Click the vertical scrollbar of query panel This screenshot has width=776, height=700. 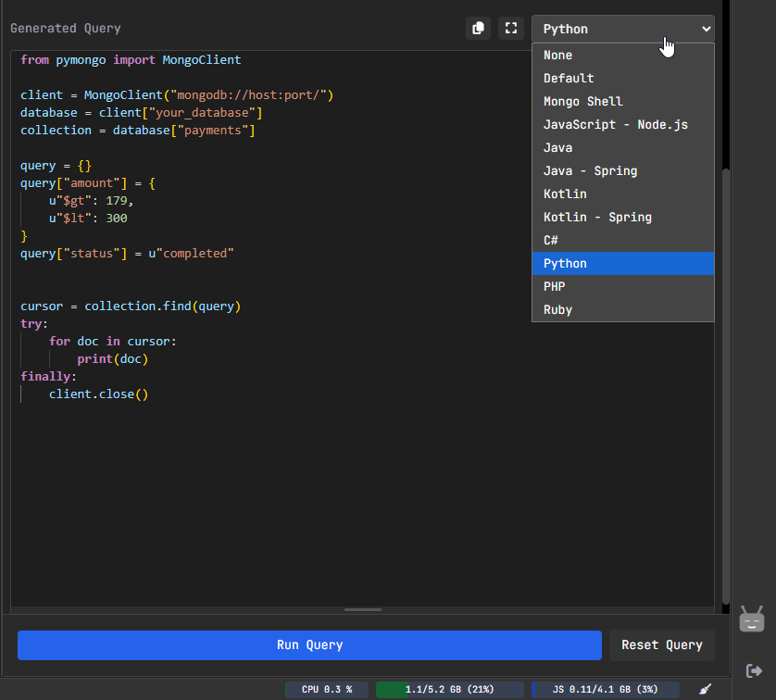[725, 386]
